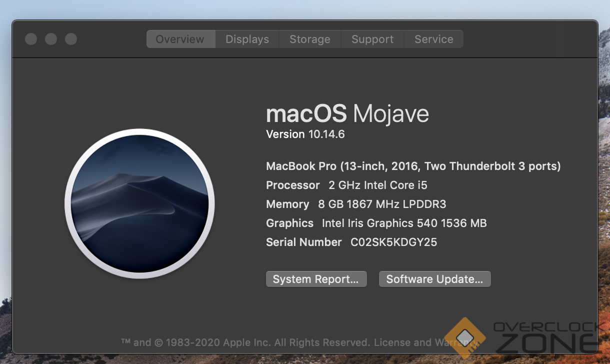Click the Memory 8 GB LPDDR3 line
Screen dimensions: 610x364
pyautogui.click(x=355, y=204)
